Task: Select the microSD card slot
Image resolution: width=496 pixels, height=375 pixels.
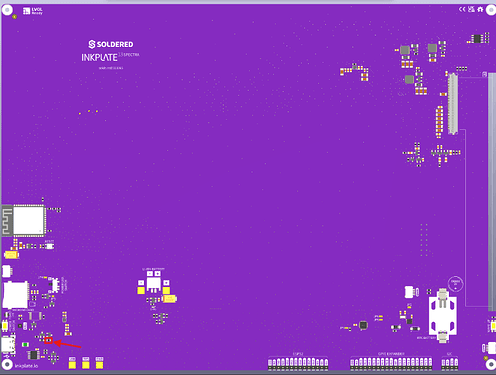Action: pyautogui.click(x=15, y=295)
